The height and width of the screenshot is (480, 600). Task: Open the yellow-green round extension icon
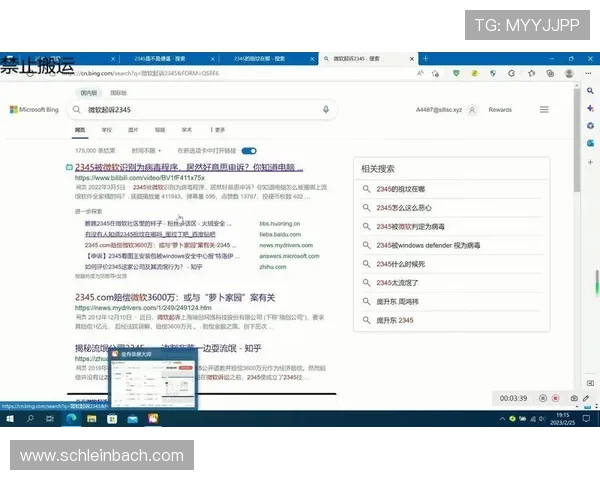point(474,73)
